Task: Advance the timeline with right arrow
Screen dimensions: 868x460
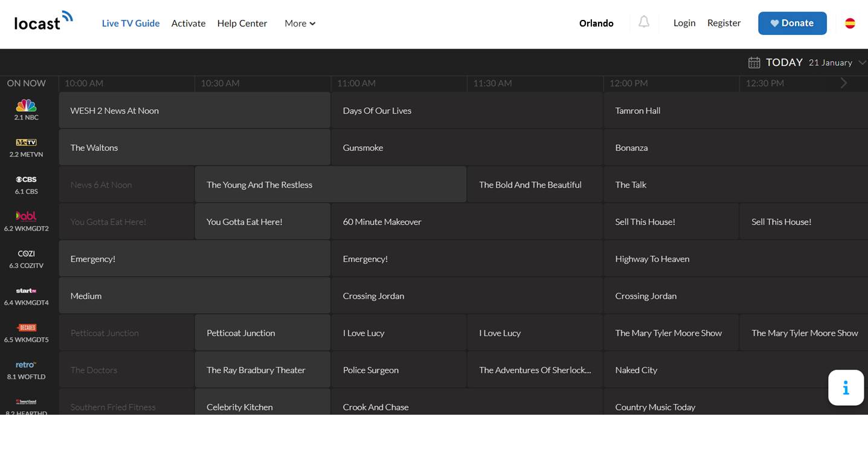Action: (x=844, y=83)
